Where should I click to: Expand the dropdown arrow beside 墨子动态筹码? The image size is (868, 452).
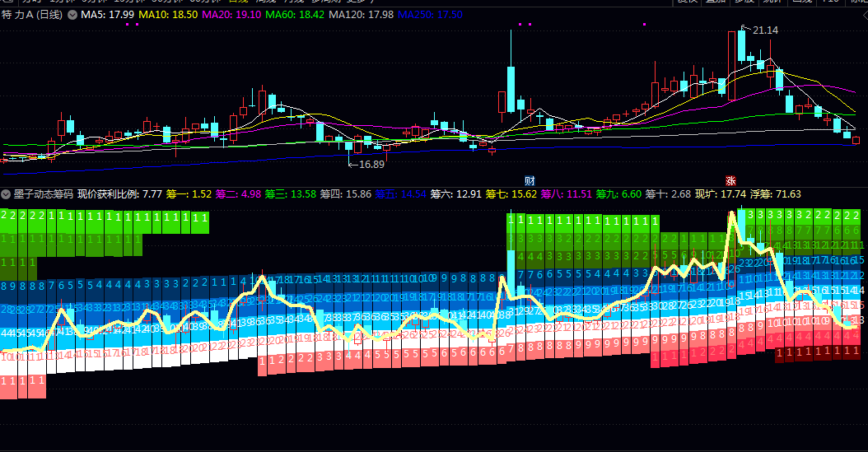[x=6, y=194]
